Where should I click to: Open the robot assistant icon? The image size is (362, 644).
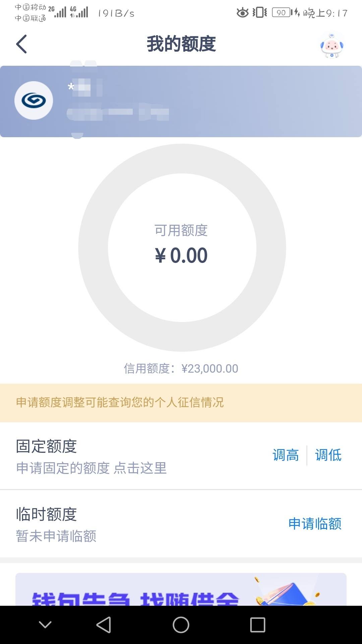(x=332, y=46)
